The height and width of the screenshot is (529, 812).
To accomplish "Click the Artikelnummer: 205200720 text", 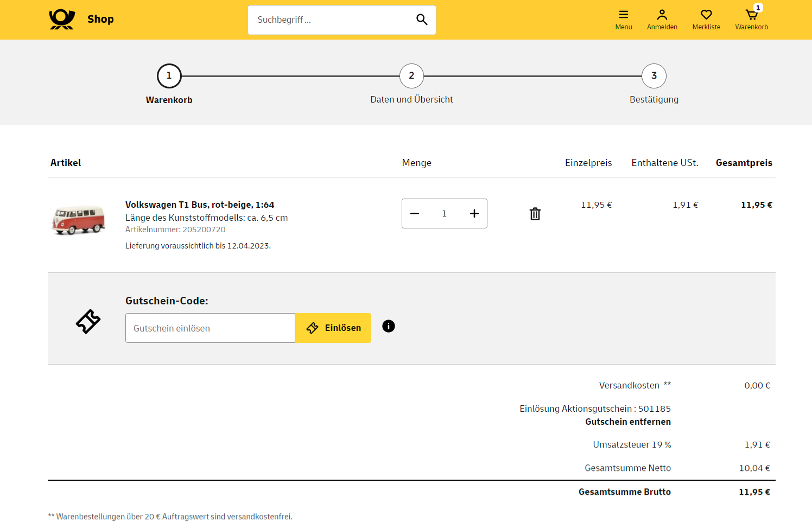I will pos(175,230).
